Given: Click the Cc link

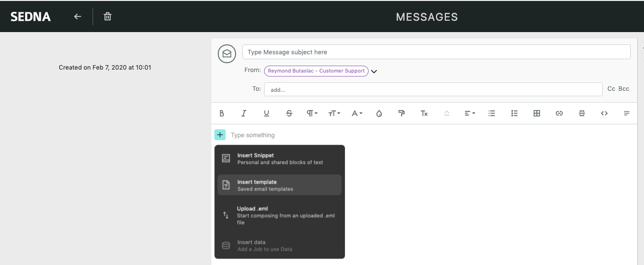Looking at the screenshot, I should coord(611,89).
